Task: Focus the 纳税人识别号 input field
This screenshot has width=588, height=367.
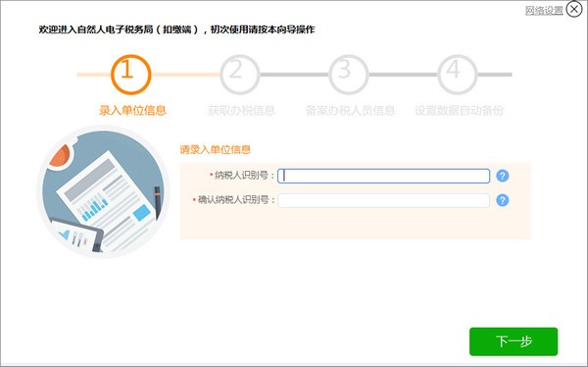Action: 383,176
